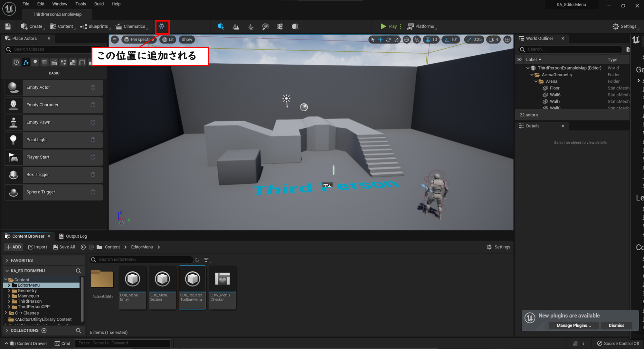644x349 pixels.
Task: Open Source Control Off status
Action: 618,343
